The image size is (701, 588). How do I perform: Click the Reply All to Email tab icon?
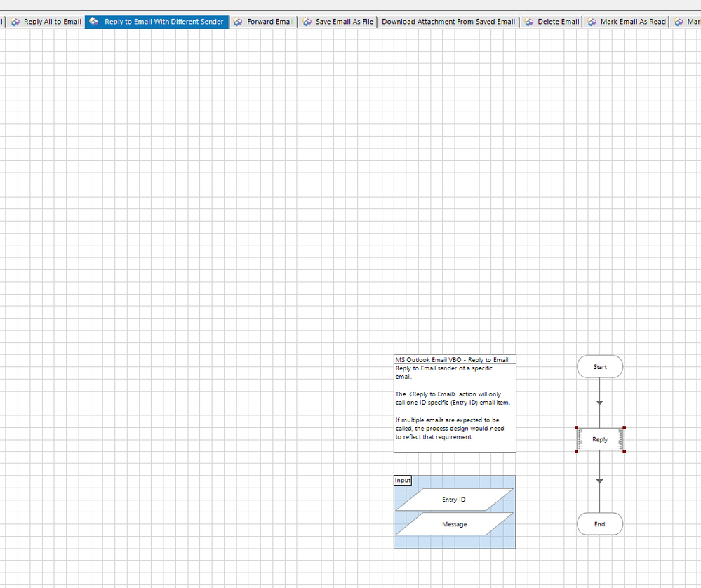(x=15, y=22)
